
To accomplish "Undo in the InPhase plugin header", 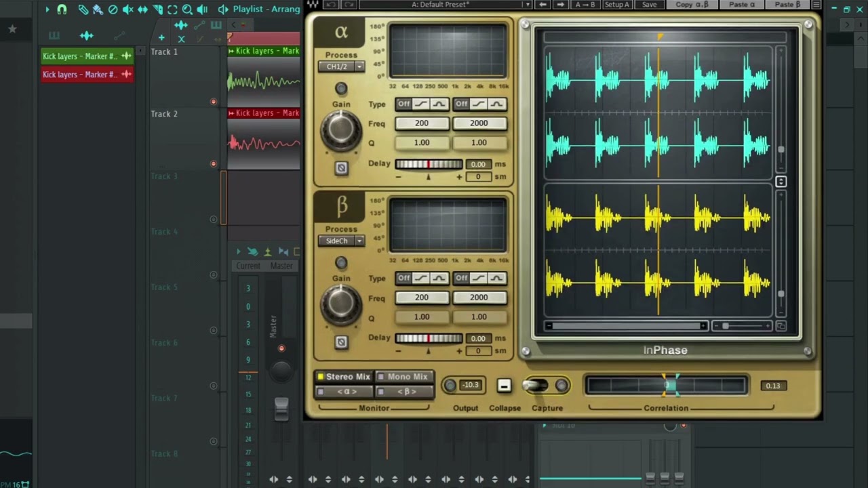I will coord(331,4).
